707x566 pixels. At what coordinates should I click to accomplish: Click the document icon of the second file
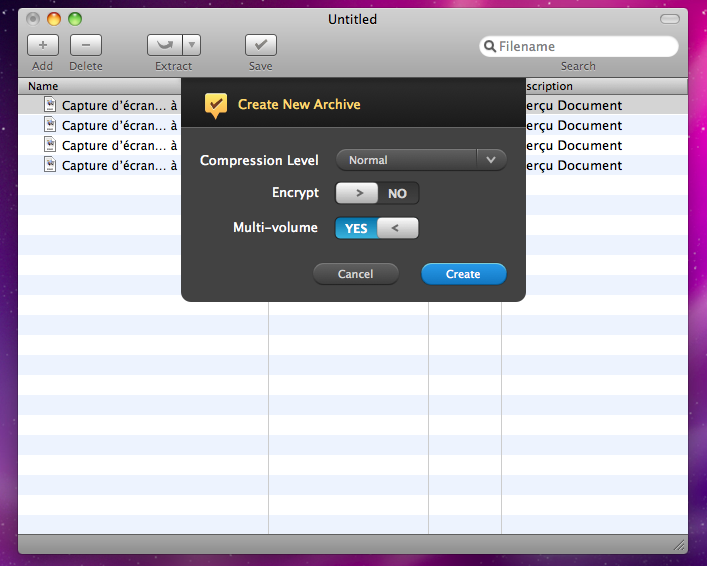[50, 124]
